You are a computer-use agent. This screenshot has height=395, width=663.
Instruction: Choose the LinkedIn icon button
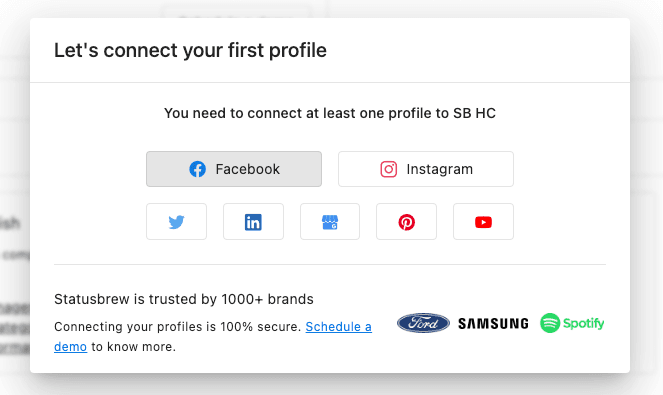point(253,222)
